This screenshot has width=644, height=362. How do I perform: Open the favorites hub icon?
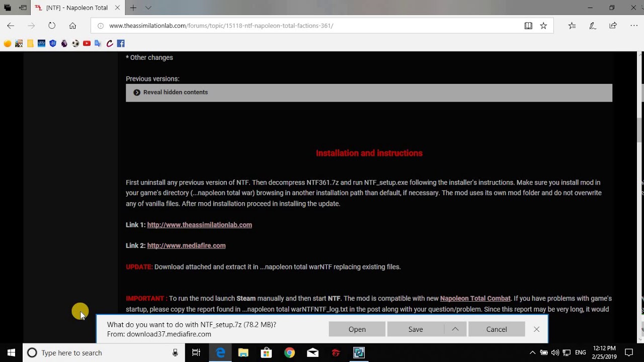tap(572, 26)
